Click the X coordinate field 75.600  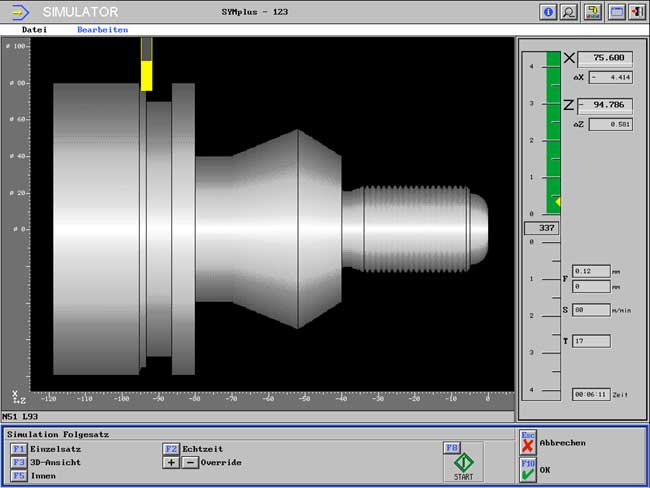[x=606, y=58]
